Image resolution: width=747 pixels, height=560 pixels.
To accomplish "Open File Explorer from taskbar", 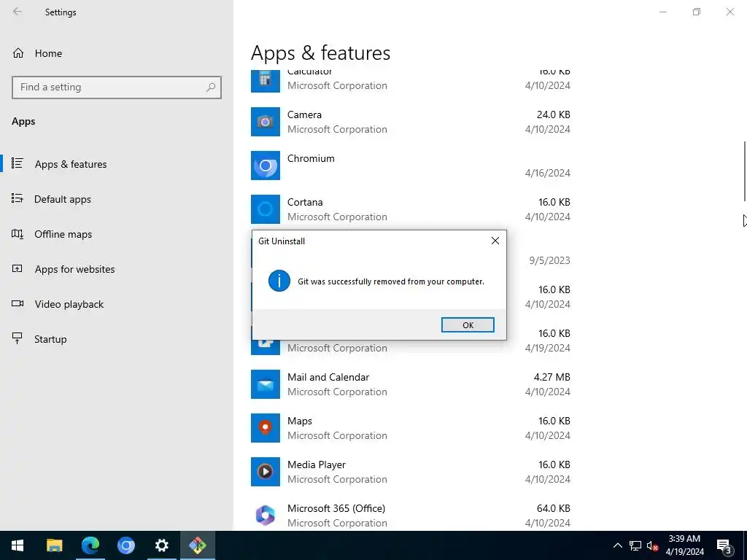I will click(x=54, y=545).
